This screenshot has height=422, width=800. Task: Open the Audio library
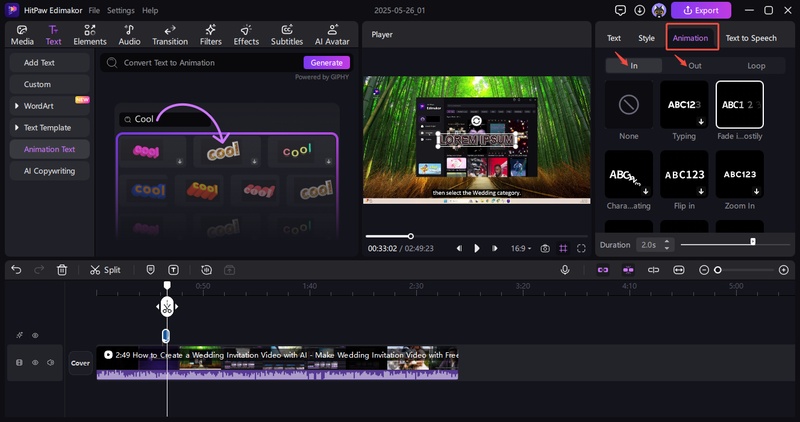129,35
